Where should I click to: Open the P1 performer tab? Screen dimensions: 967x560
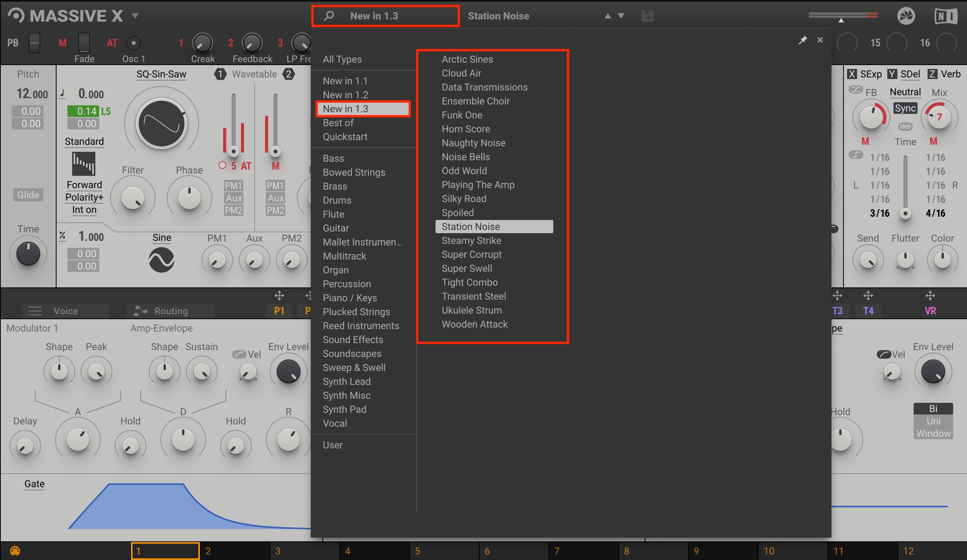tap(279, 311)
